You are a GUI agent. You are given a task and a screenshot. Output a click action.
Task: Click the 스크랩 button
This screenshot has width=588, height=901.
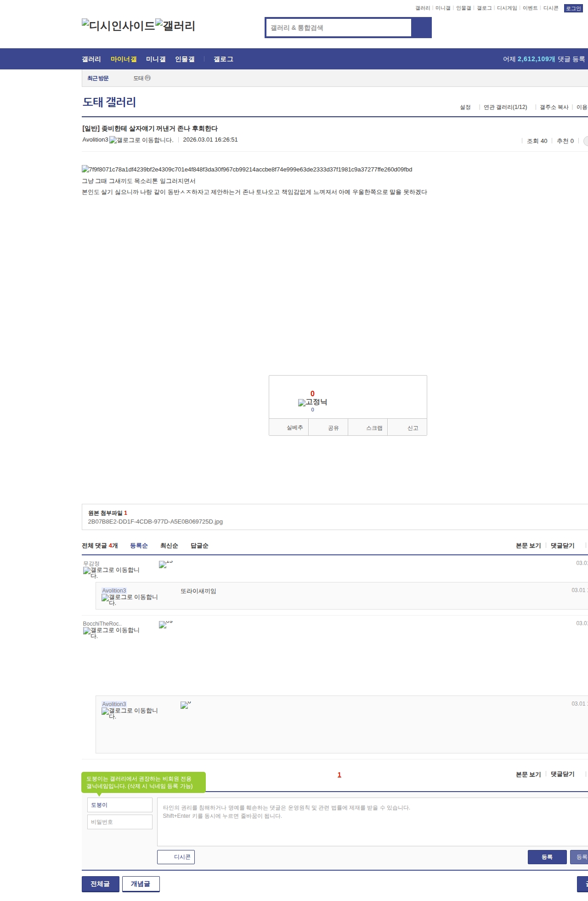pos(368,428)
